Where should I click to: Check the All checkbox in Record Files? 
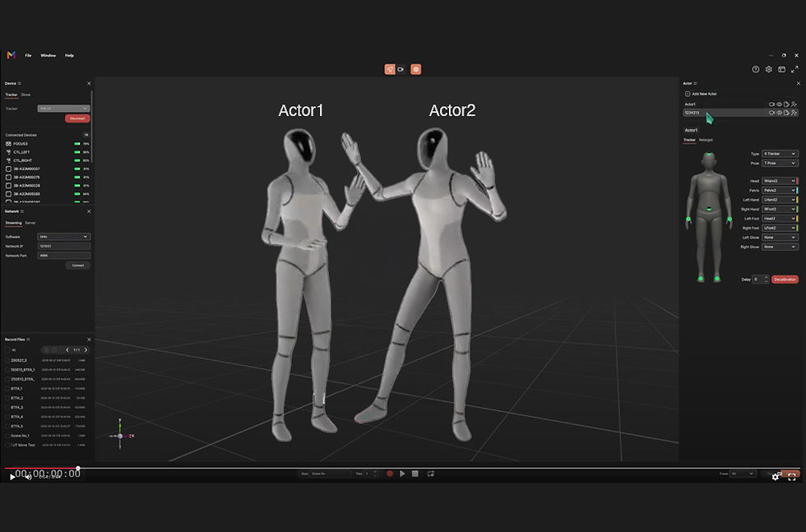[7, 350]
